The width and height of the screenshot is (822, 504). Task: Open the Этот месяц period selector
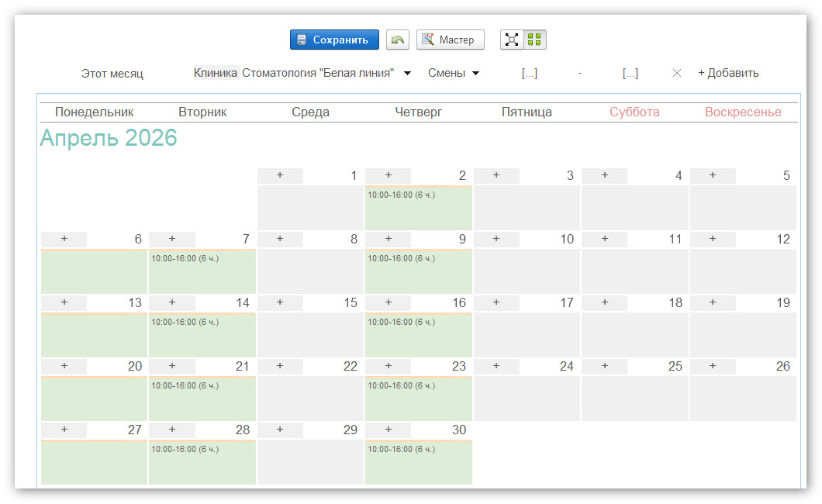click(x=112, y=74)
